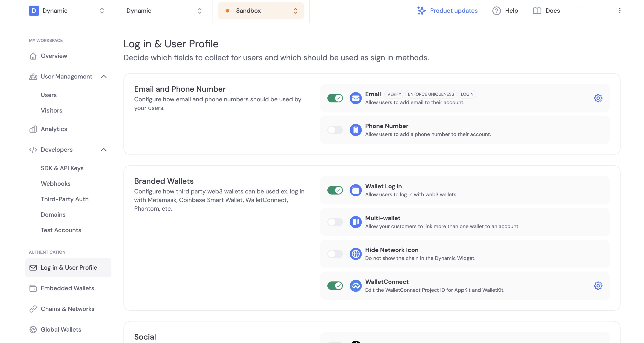
Task: Click the AUTHENTICATION sidebar label
Action: click(47, 252)
